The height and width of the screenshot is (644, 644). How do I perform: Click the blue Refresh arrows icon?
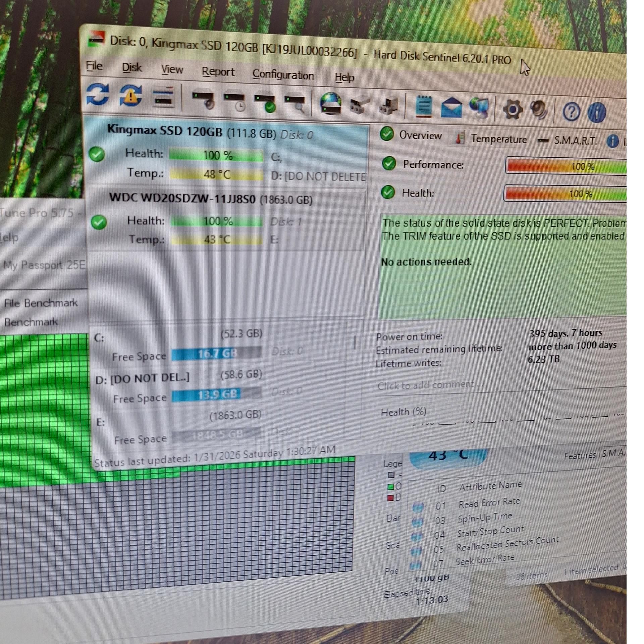coord(98,95)
